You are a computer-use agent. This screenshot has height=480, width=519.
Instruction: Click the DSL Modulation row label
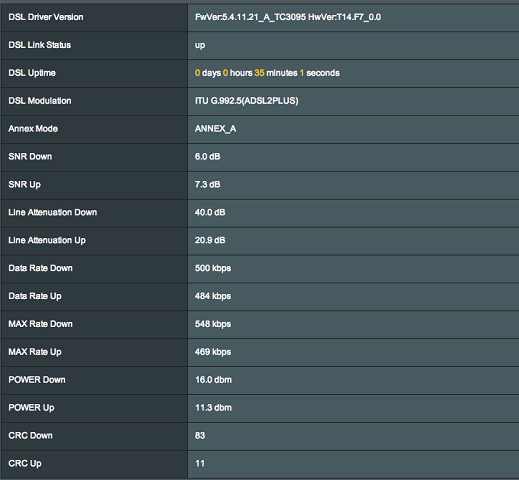[x=40, y=101]
